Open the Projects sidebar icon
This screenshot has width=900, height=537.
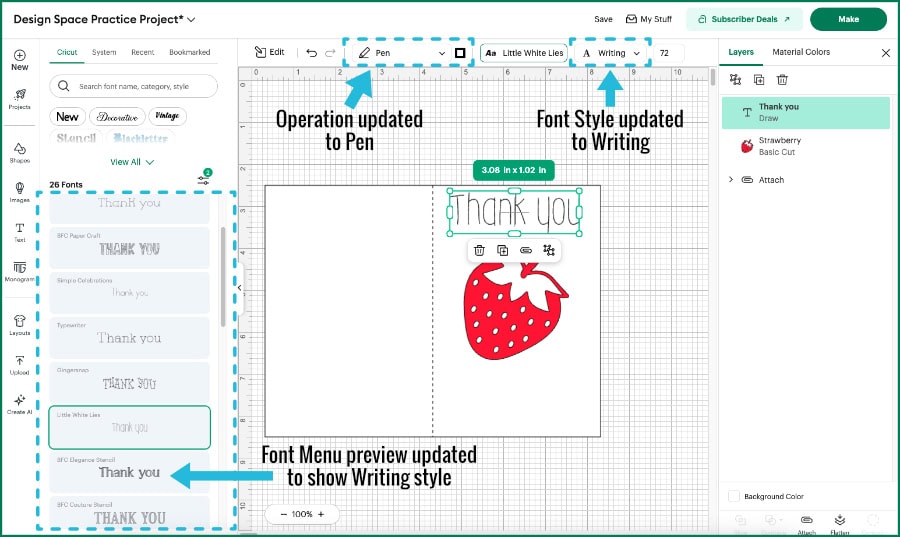click(20, 99)
